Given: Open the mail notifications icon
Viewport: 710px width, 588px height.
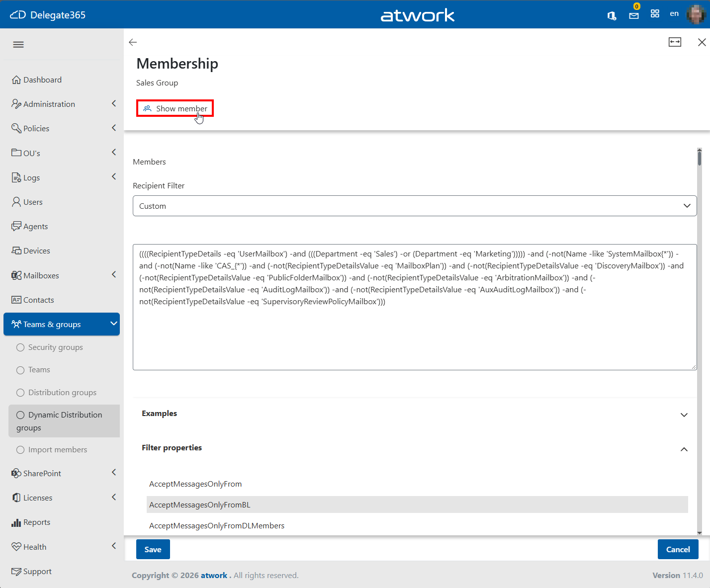Looking at the screenshot, I should pyautogui.click(x=634, y=15).
